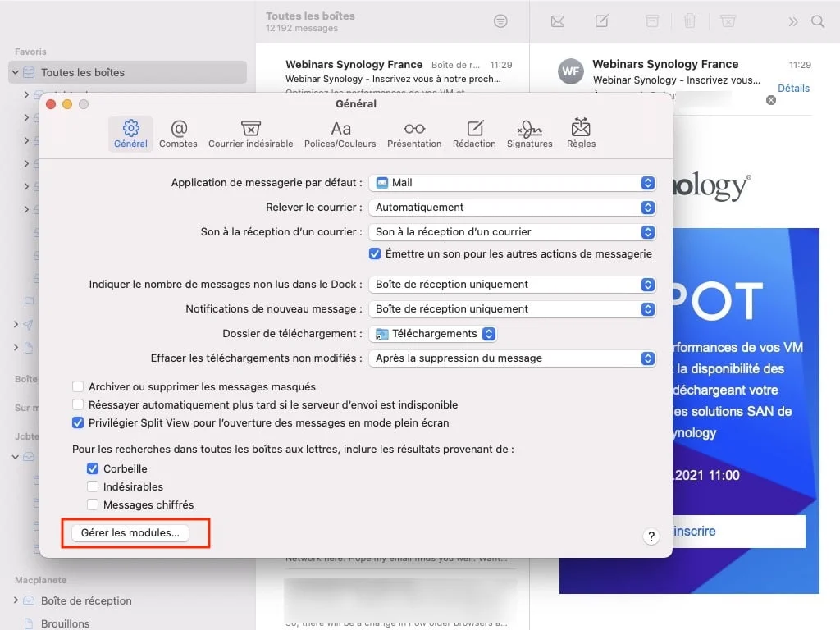Viewport: 840px width, 630px height.
Task: Enable Archiver ou supprimer les messages masqués
Action: point(78,387)
